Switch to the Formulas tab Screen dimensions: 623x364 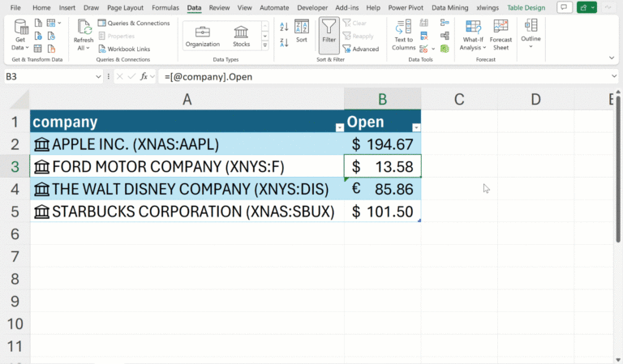tap(165, 7)
